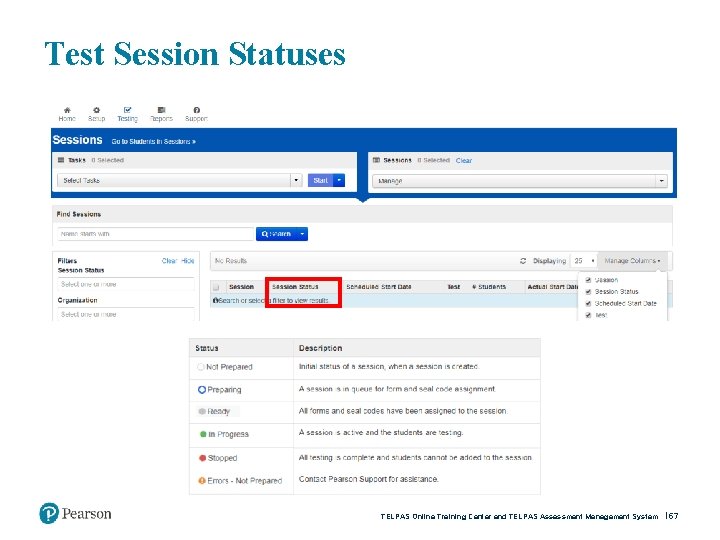Sort by the Actual Start Date header

pyautogui.click(x=553, y=287)
